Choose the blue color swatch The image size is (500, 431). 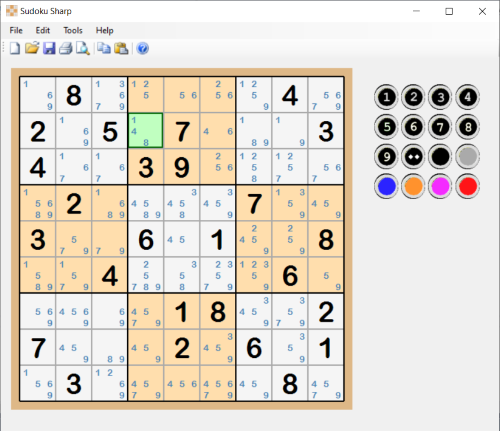pos(386,186)
